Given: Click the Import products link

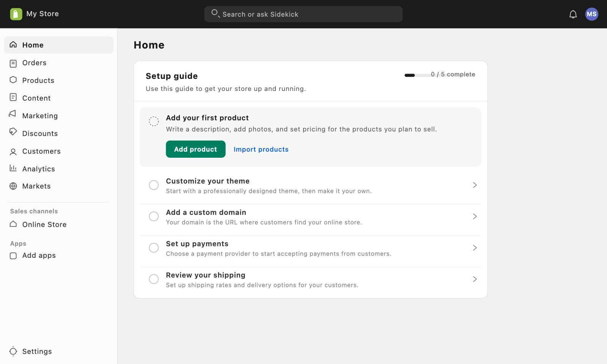Looking at the screenshot, I should (x=261, y=149).
